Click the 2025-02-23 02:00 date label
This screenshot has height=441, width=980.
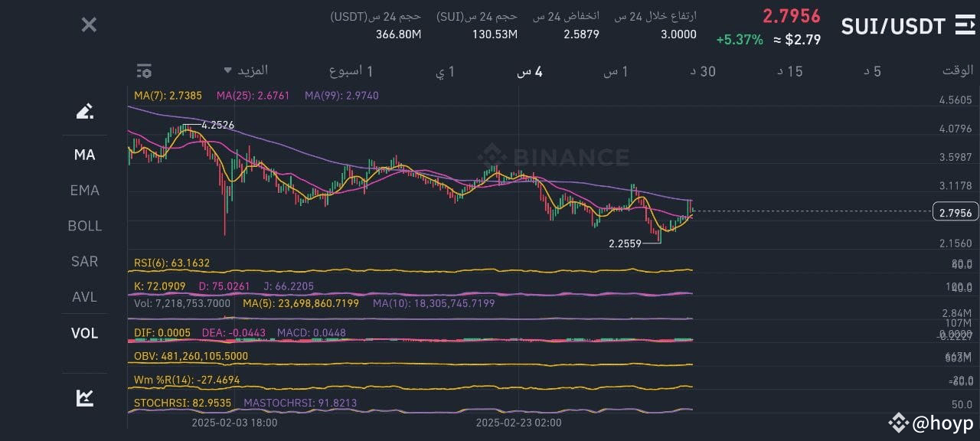coord(518,422)
